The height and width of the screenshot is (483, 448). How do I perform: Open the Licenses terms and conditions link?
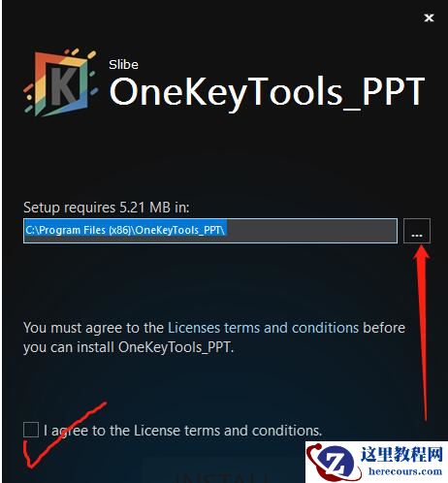(263, 328)
